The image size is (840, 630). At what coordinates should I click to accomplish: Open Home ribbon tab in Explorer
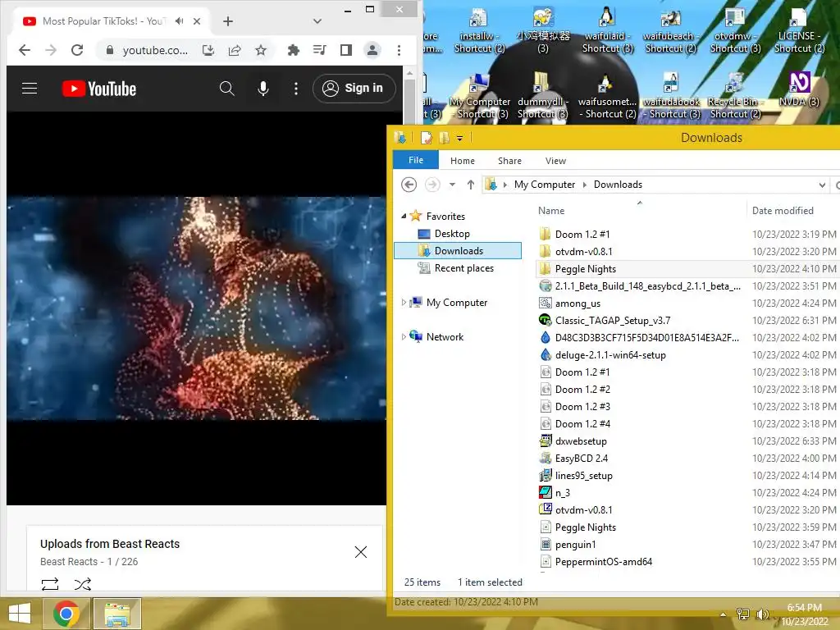coord(463,161)
